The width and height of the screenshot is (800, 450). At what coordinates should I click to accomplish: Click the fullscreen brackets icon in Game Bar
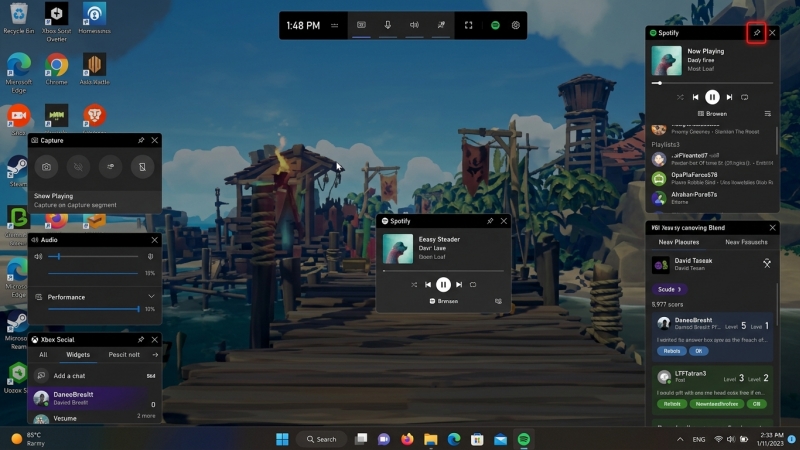[468, 26]
